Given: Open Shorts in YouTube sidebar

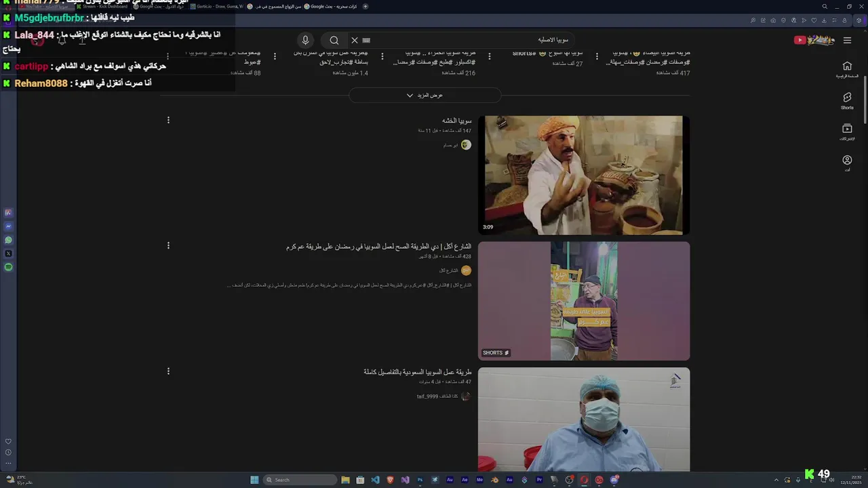Looking at the screenshot, I should coord(847,100).
